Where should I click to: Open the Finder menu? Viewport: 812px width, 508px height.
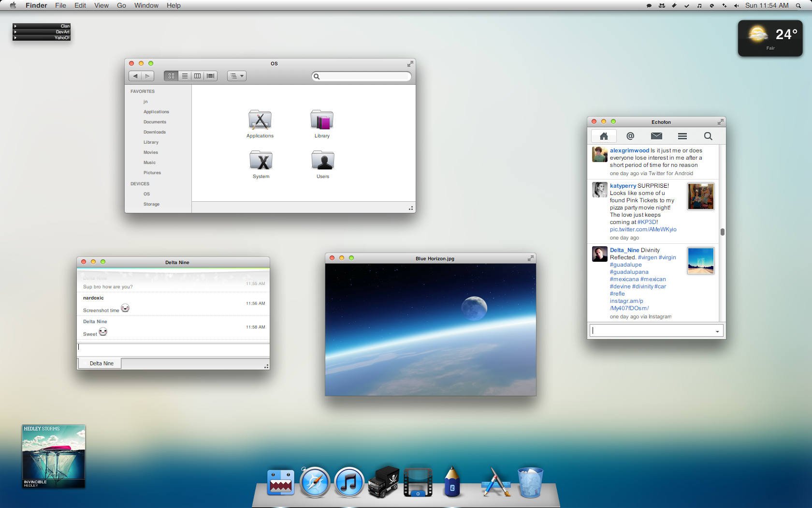coord(36,5)
